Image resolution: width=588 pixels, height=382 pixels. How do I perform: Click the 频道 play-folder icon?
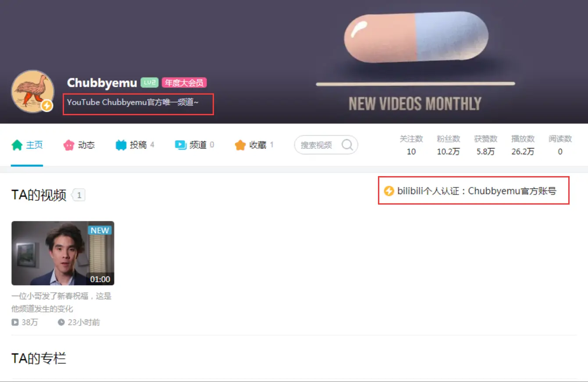(x=181, y=145)
